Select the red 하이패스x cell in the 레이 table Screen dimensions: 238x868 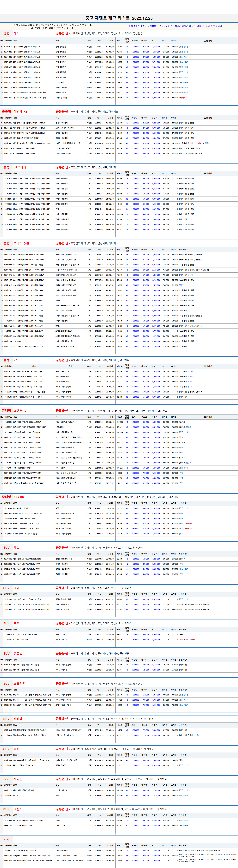click(182, 98)
